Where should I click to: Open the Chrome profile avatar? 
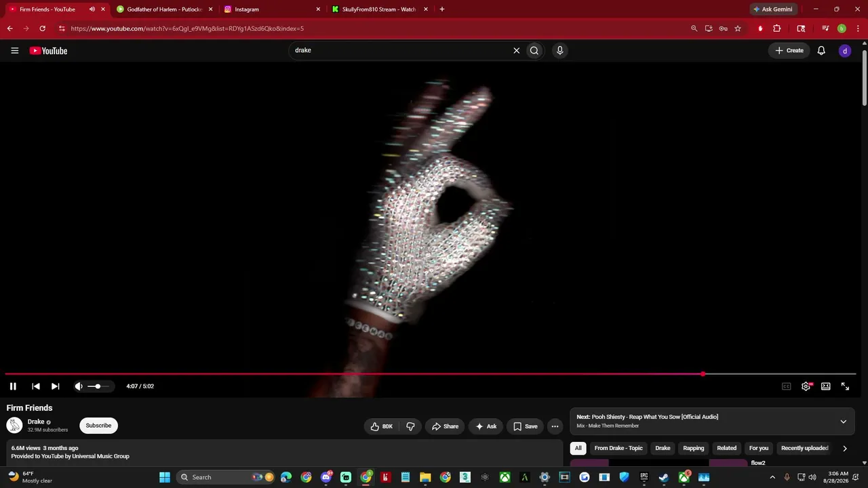coord(842,28)
